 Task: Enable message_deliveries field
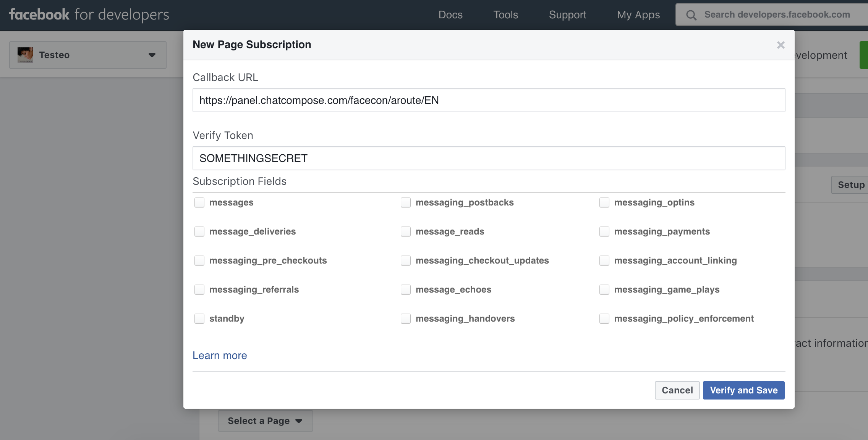(x=199, y=231)
